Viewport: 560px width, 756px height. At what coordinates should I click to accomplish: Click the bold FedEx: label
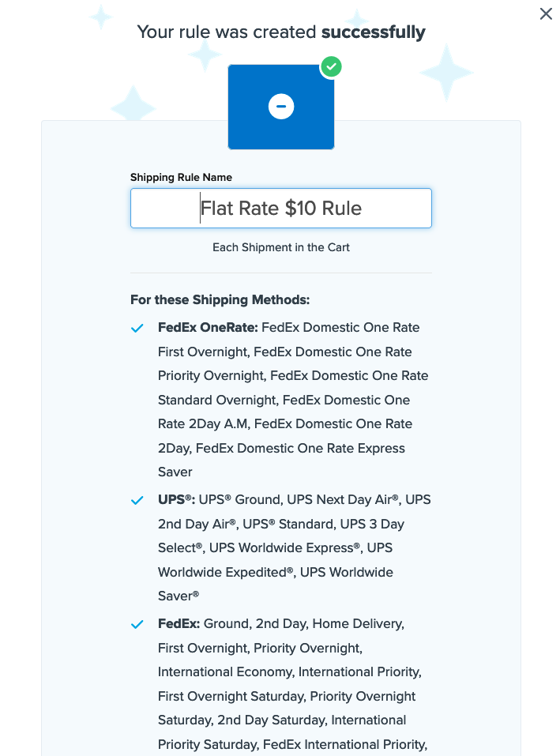click(179, 624)
